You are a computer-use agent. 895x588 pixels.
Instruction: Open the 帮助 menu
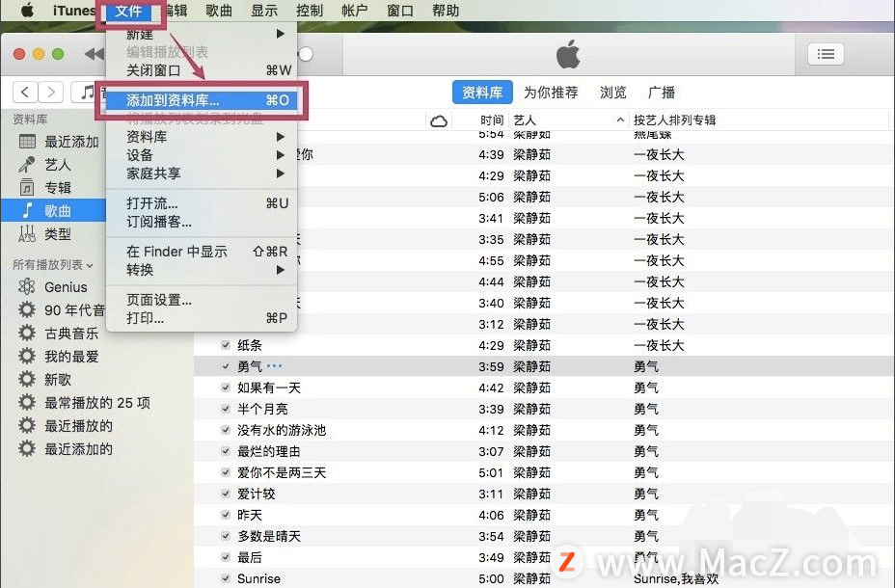(446, 11)
